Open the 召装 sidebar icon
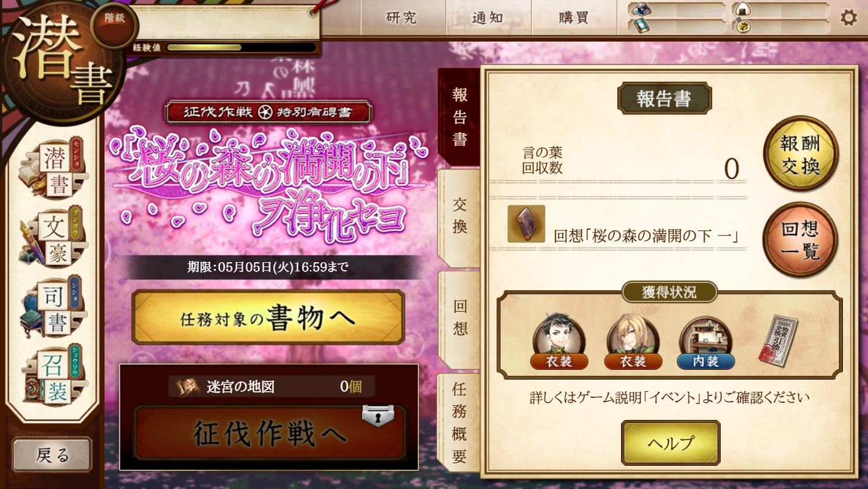Screen dimensions: 868x489 pos(53,375)
